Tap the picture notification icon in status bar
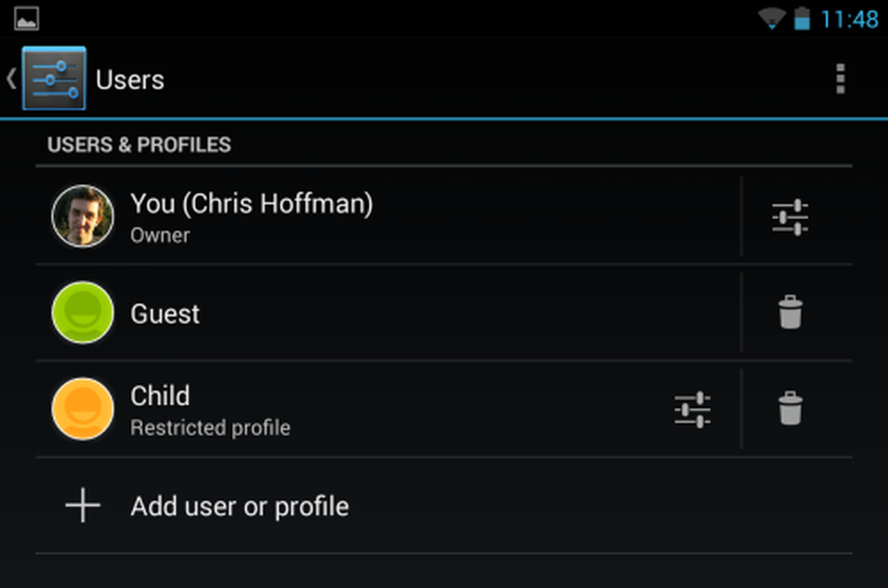The height and width of the screenshot is (588, 888). (27, 19)
